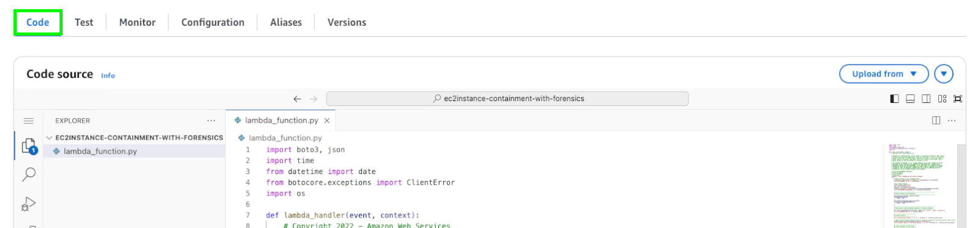
Task: Click the line "import time"
Action: [290, 161]
